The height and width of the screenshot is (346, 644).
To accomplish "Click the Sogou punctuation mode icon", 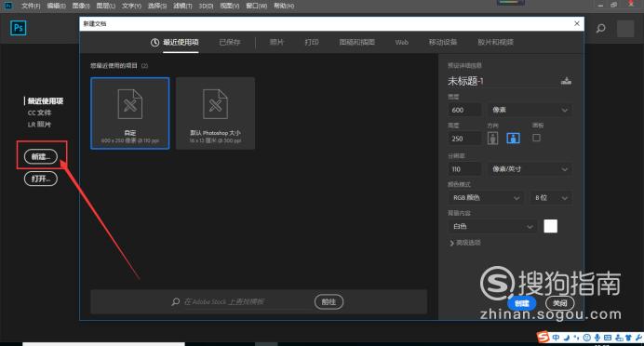I will click(x=576, y=338).
